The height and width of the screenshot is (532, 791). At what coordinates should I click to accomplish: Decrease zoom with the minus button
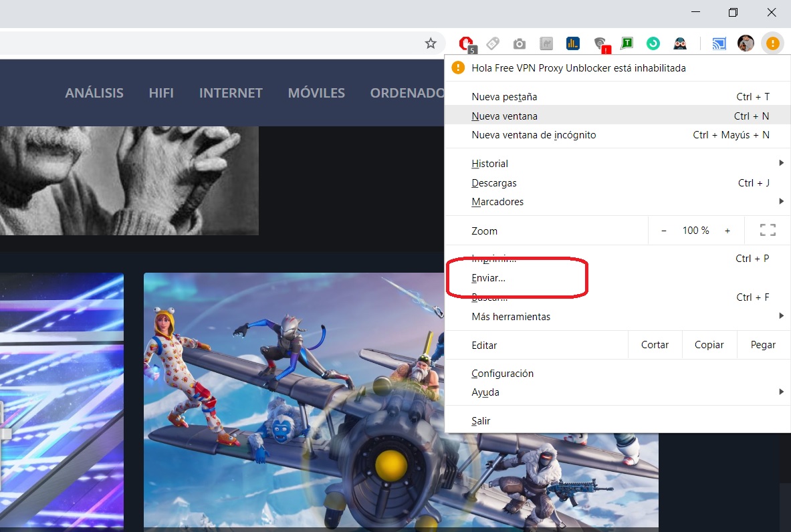(x=664, y=231)
